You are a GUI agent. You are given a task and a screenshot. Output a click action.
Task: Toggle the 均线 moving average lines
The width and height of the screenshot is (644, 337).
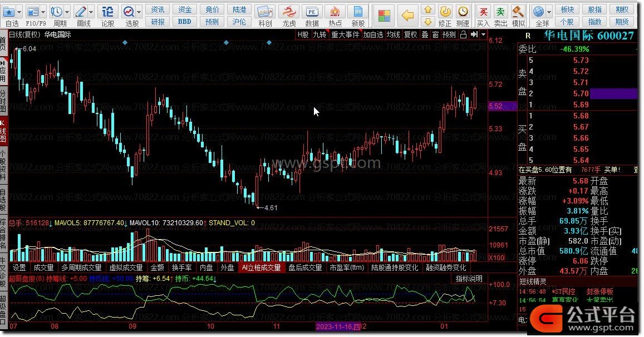[394, 35]
